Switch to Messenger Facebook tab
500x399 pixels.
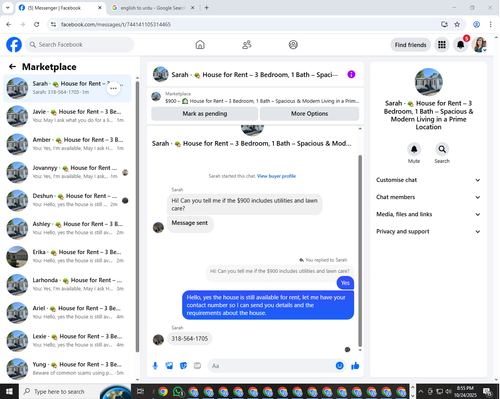click(x=60, y=8)
